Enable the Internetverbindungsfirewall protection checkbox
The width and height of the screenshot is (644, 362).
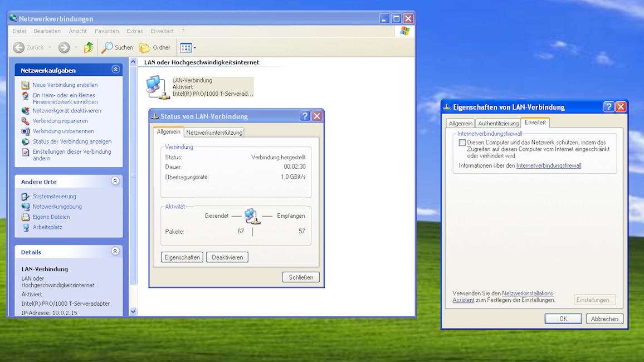462,143
